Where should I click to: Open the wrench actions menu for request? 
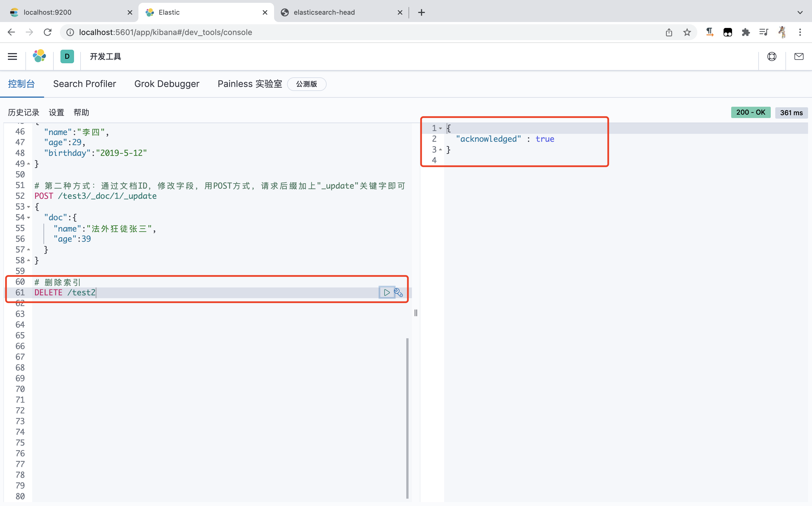(x=398, y=293)
